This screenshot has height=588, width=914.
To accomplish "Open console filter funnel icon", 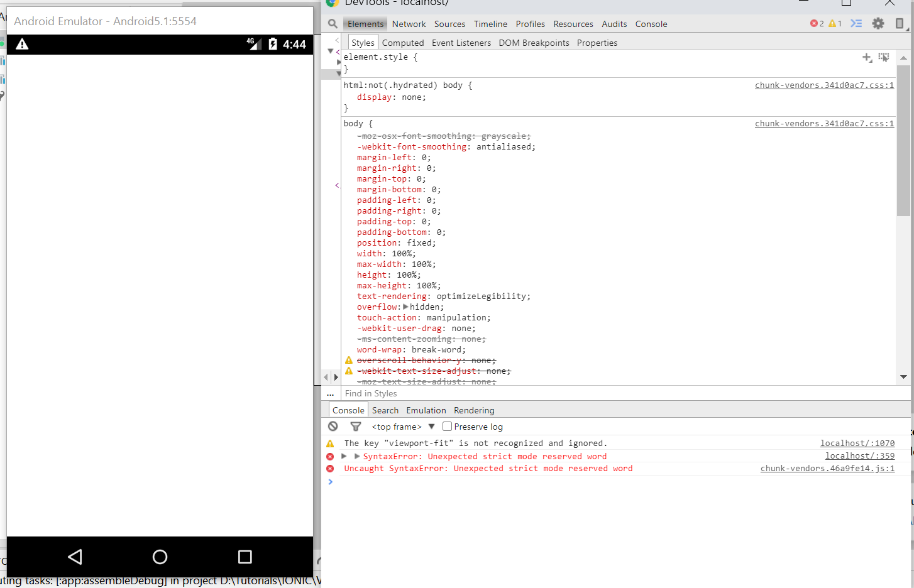I will [356, 427].
